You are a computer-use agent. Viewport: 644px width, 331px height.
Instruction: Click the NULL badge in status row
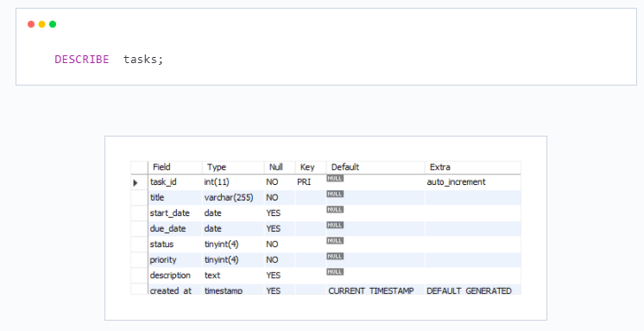coord(335,241)
